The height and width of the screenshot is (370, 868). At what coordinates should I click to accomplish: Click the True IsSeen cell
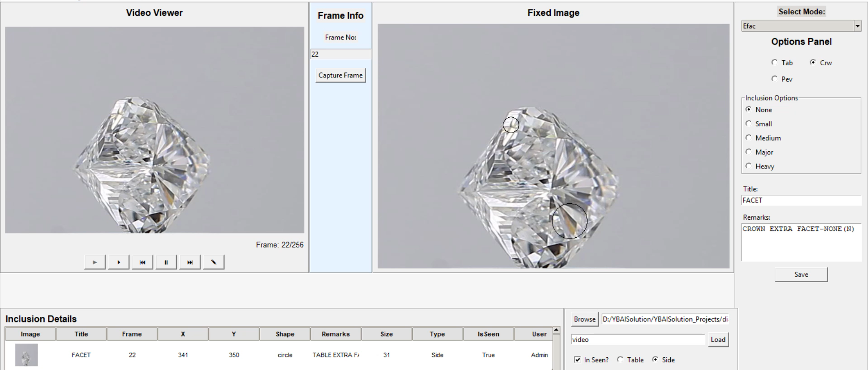click(x=488, y=355)
